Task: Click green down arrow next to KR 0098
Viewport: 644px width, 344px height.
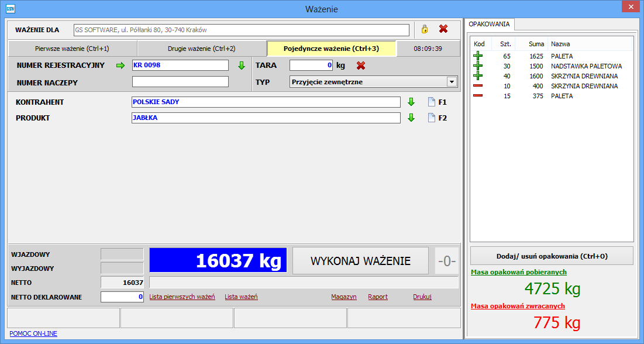Action: (x=241, y=66)
